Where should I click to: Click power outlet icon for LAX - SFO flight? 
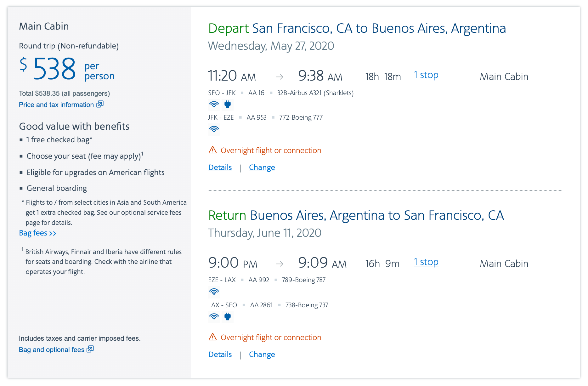228,316
